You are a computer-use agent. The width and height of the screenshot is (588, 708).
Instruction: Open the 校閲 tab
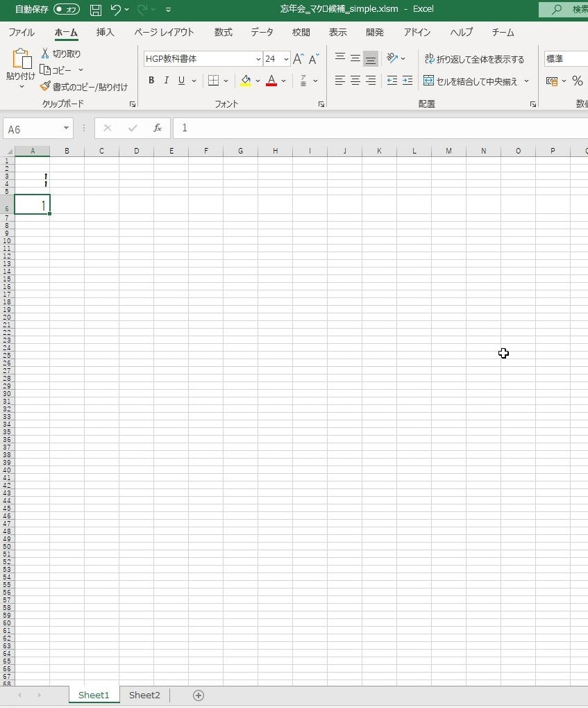(x=301, y=33)
